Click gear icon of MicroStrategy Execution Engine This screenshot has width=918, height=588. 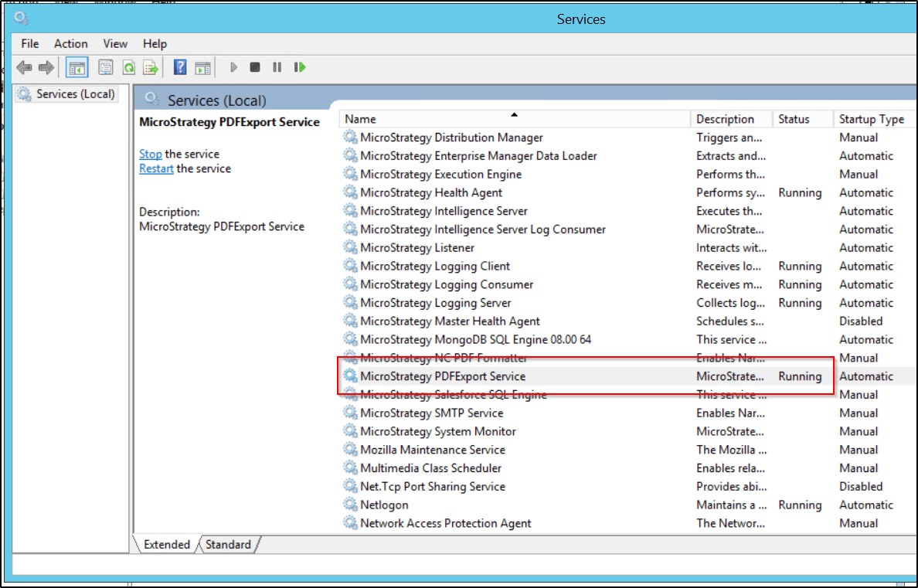coord(350,174)
